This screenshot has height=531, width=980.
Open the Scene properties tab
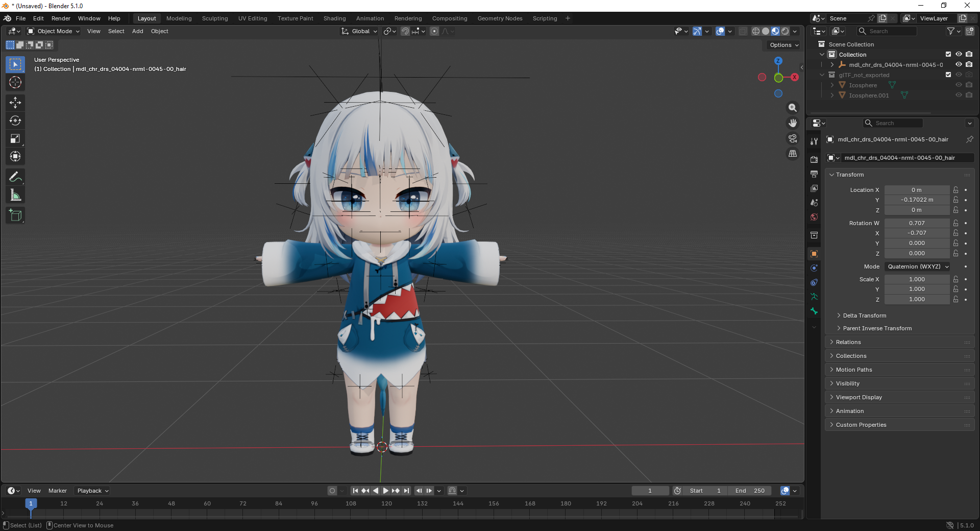(814, 203)
